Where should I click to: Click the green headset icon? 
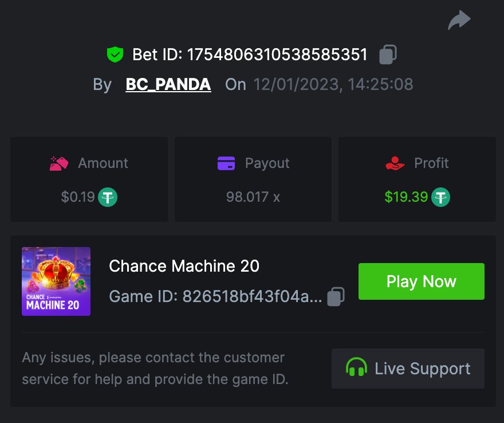[x=356, y=368]
